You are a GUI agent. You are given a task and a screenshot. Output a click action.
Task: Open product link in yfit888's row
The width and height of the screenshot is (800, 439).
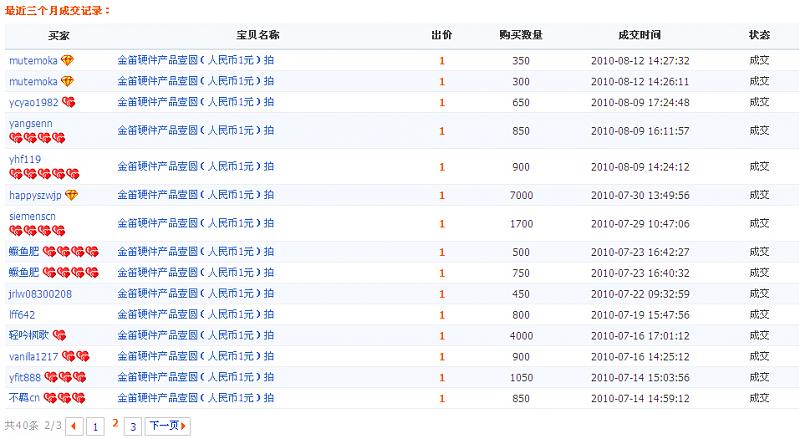click(196, 377)
